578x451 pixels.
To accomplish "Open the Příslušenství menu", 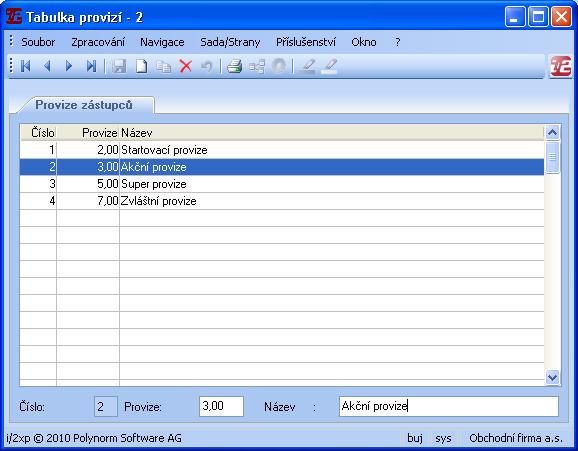I will (306, 42).
